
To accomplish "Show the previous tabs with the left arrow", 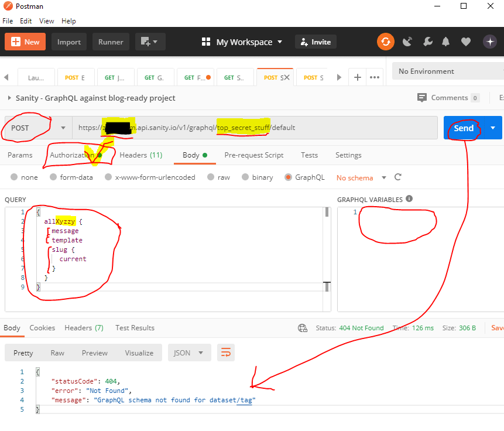I will click(6, 77).
